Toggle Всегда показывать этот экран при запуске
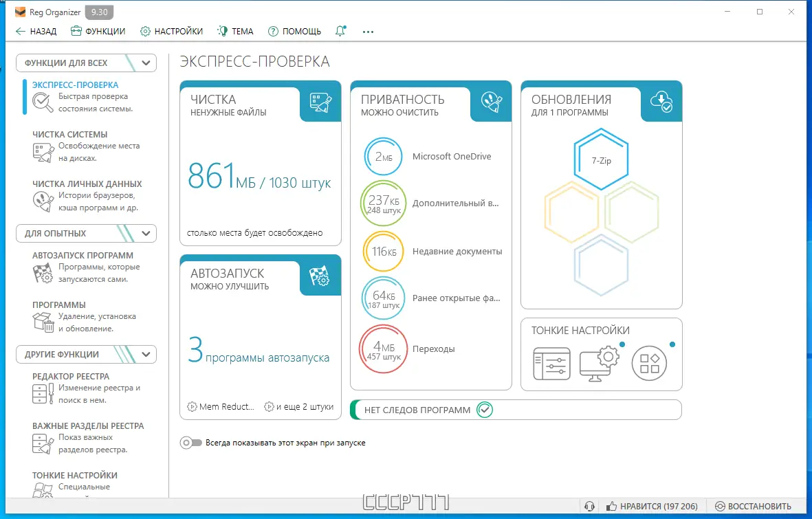The width and height of the screenshot is (812, 519). [x=190, y=443]
